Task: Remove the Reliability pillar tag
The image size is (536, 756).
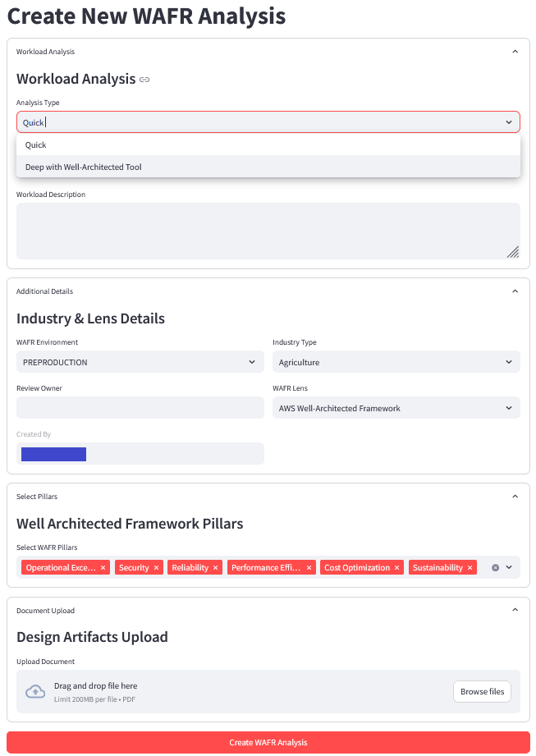Action: (x=216, y=568)
